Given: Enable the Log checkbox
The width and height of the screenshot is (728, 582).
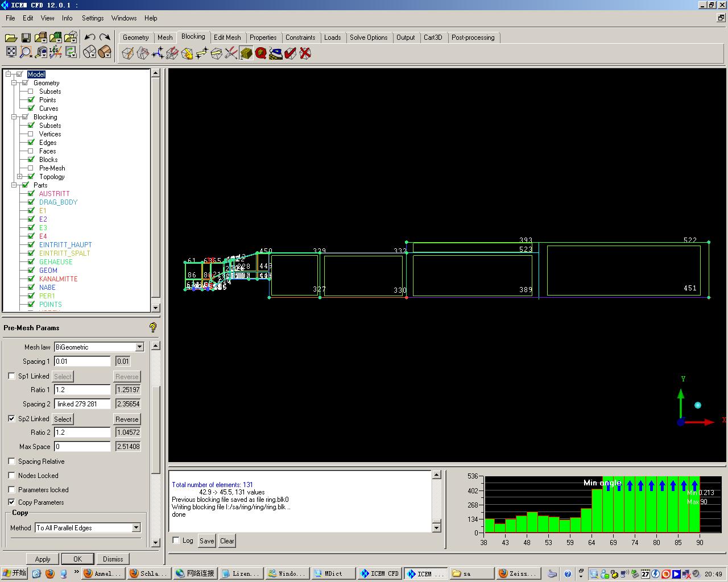Looking at the screenshot, I should tap(176, 540).
